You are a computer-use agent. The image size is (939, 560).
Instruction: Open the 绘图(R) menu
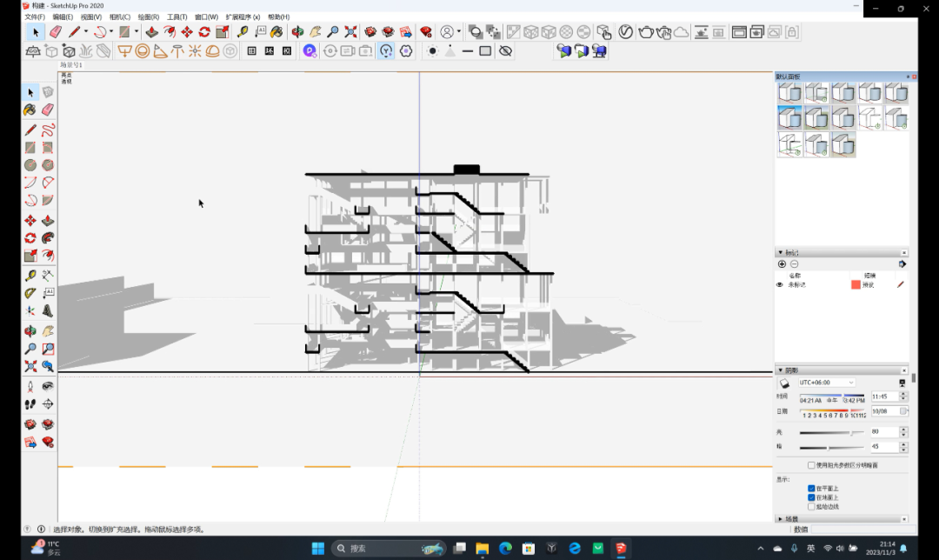pyautogui.click(x=149, y=17)
